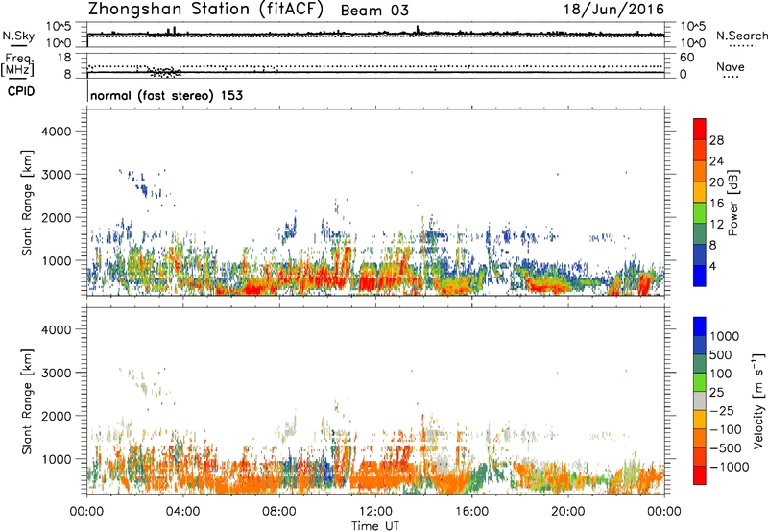
Task: Select the Beam 03 label
Action: 374,11
